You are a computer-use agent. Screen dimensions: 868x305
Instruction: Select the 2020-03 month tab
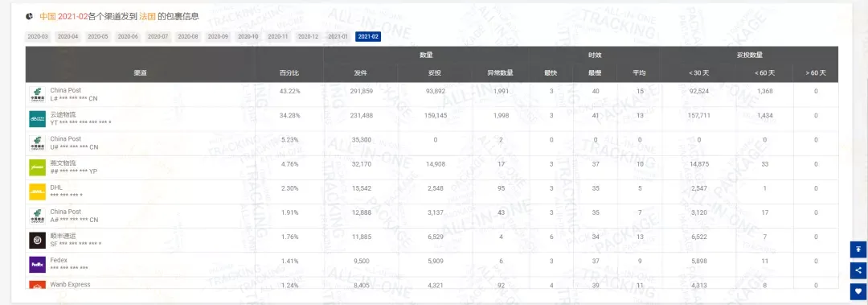[x=38, y=36]
